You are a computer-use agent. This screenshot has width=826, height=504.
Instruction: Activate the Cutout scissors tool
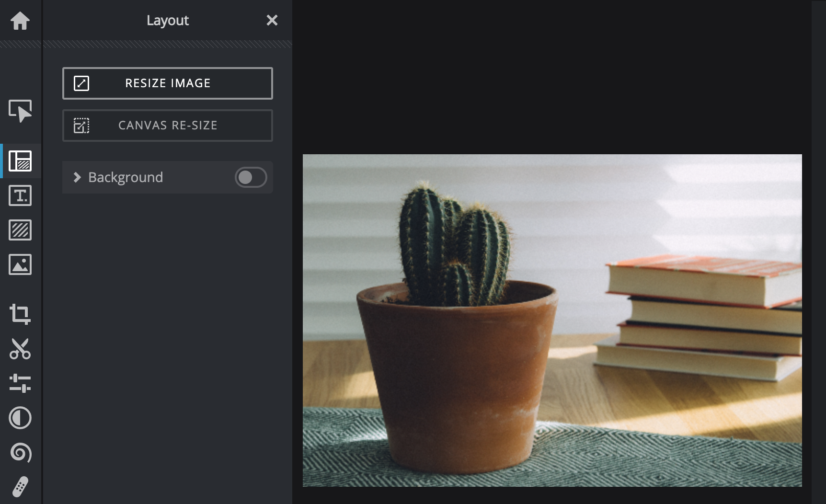(20, 349)
